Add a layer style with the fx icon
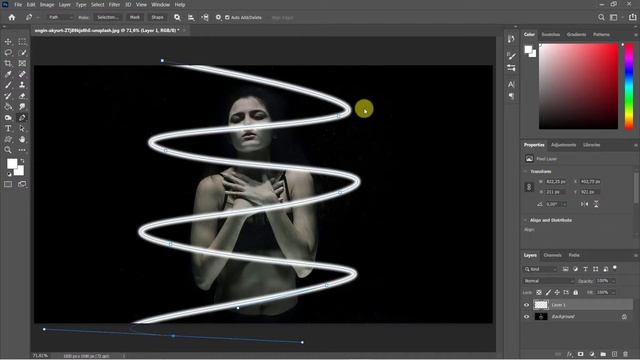Image resolution: width=640 pixels, height=360 pixels. tap(570, 354)
